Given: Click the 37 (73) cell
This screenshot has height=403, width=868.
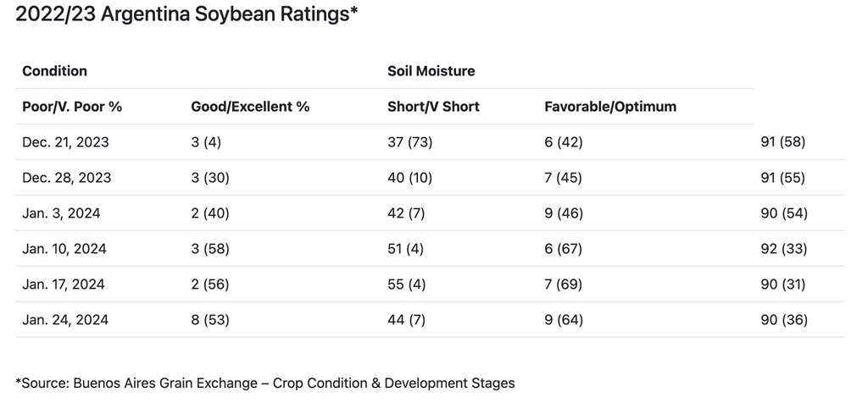Looking at the screenshot, I should (409, 142).
